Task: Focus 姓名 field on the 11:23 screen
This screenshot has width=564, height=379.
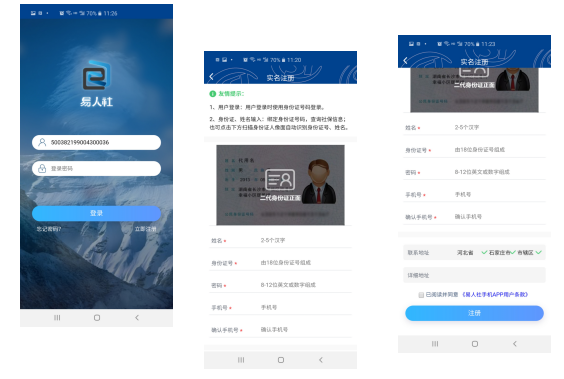Action: pyautogui.click(x=474, y=128)
